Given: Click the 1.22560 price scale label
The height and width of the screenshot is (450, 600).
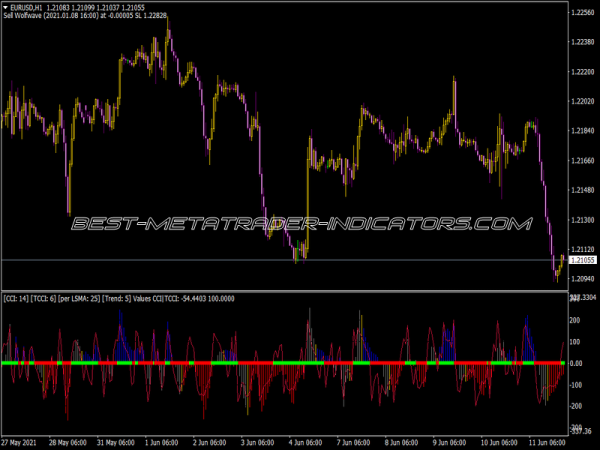Looking at the screenshot, I should tap(583, 13).
